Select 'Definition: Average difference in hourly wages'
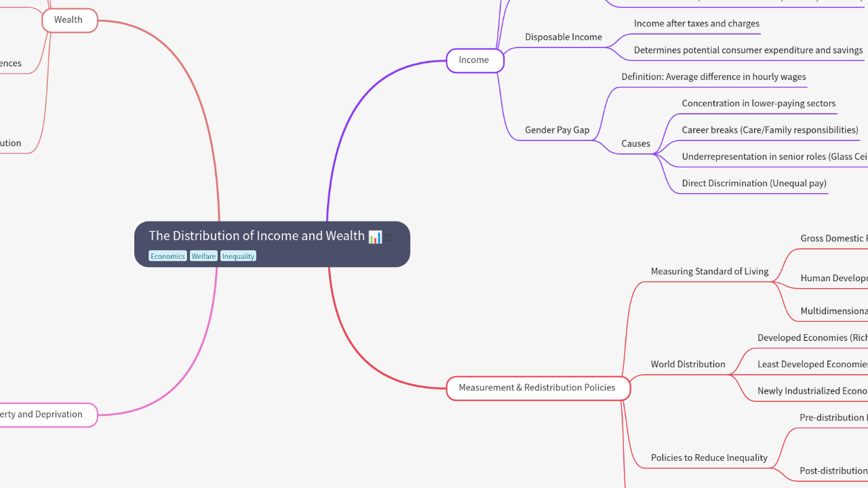 (x=713, y=77)
